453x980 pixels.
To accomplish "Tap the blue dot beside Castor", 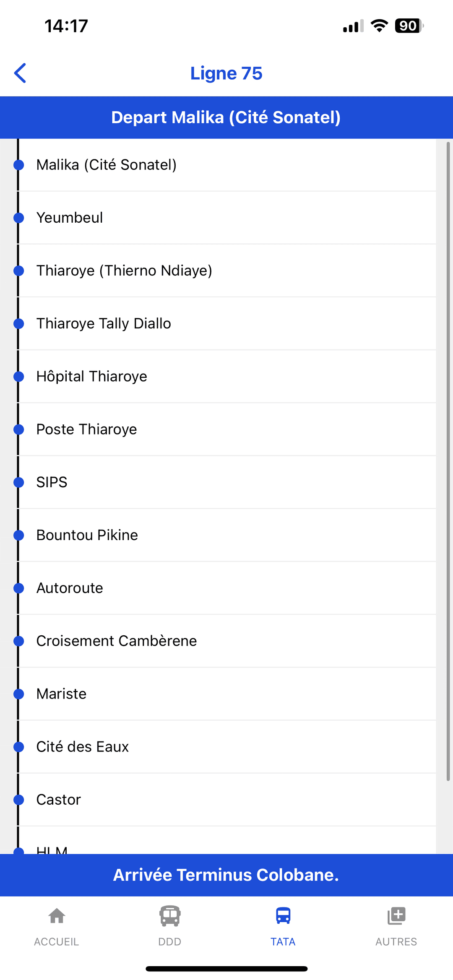I will [x=18, y=800].
